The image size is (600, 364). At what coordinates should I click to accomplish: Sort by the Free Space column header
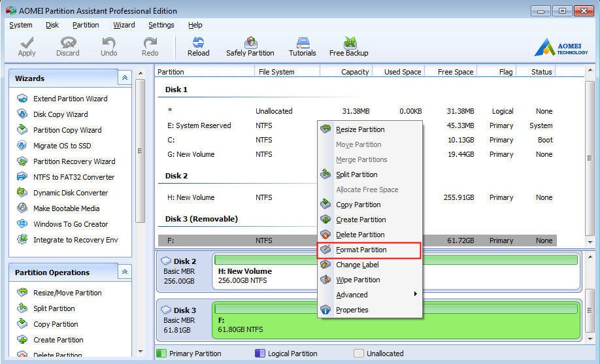pos(450,72)
